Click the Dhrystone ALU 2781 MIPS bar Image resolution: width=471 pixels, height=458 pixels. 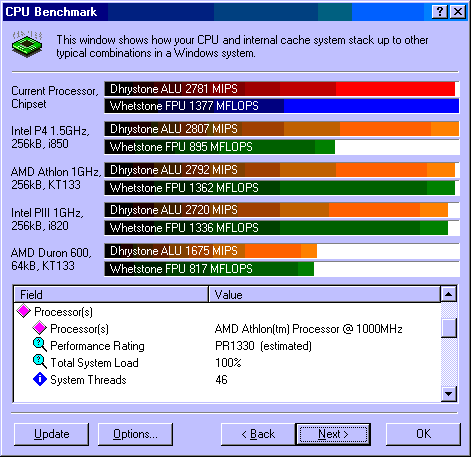pos(282,89)
